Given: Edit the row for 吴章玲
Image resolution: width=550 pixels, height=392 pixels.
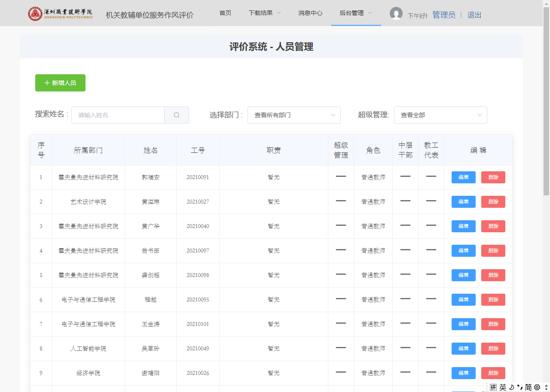Looking at the screenshot, I should pyautogui.click(x=464, y=349).
